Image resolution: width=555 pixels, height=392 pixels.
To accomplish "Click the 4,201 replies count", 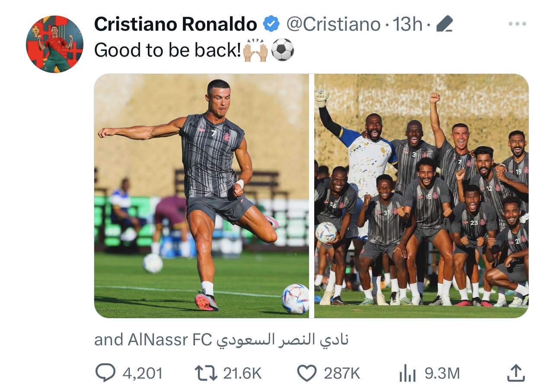I will coord(143,373).
